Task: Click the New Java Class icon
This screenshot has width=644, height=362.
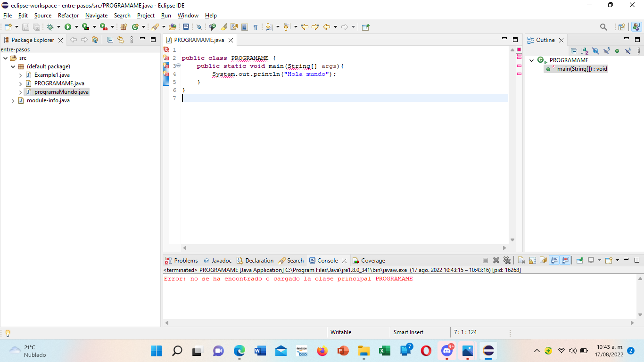Action: coord(135,27)
